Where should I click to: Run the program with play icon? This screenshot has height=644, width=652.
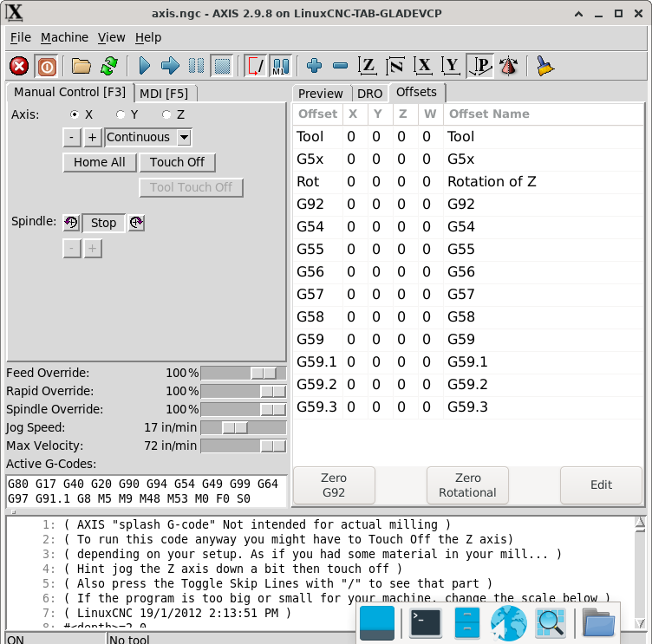point(145,66)
